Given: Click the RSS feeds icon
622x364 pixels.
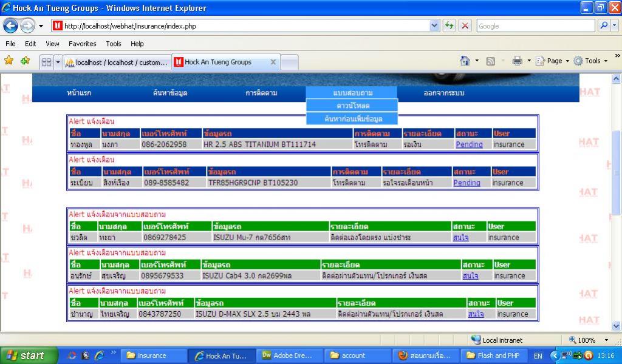Looking at the screenshot, I should point(491,61).
